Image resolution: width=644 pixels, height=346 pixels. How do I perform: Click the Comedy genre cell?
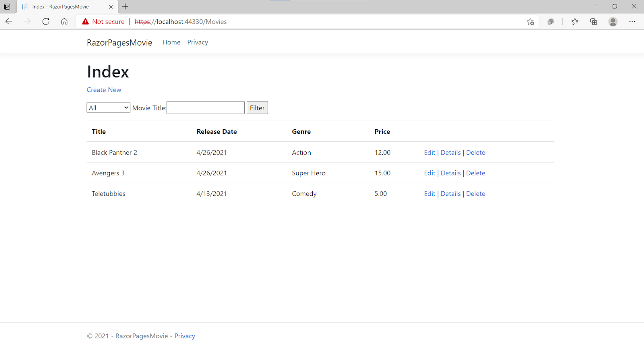pos(304,193)
